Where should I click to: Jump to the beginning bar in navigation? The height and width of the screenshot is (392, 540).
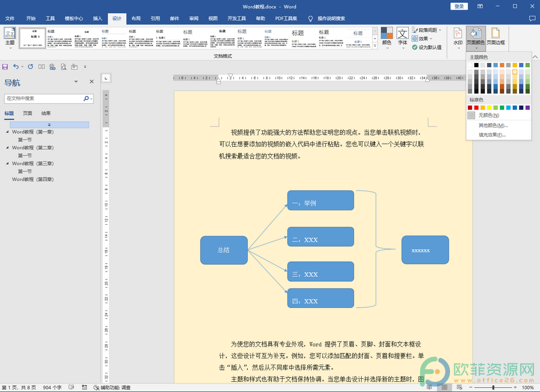coord(49,125)
